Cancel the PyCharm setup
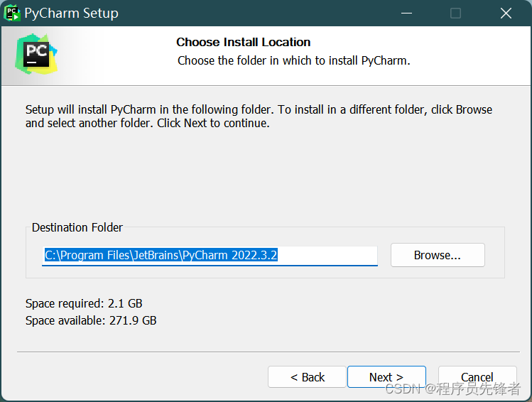This screenshot has height=402, width=532. (477, 376)
